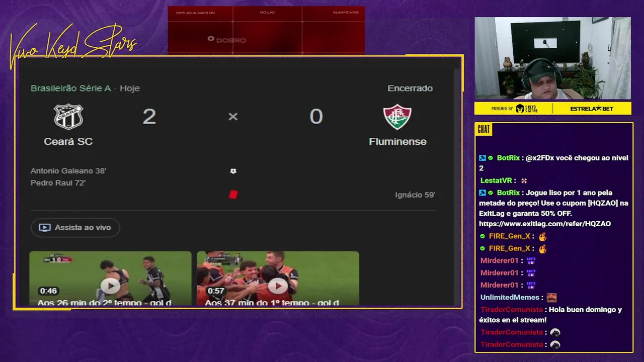The height and width of the screenshot is (362, 644).
Task: Click the red card icon for Ignácio
Action: tap(233, 195)
